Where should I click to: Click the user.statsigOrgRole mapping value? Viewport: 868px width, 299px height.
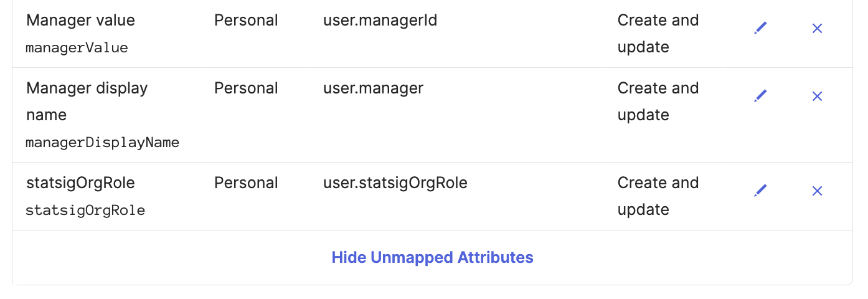pyautogui.click(x=395, y=183)
